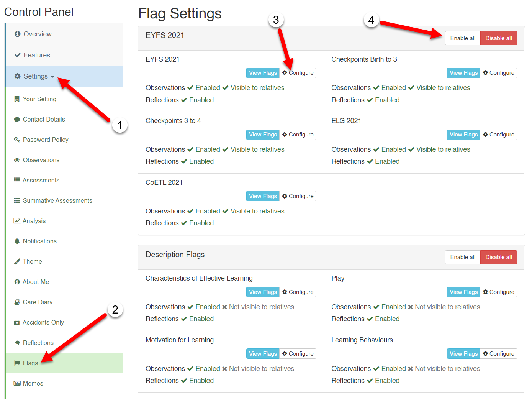The width and height of the screenshot is (532, 399).
Task: Click the Settings gear icon in sidebar
Action: coord(17,76)
